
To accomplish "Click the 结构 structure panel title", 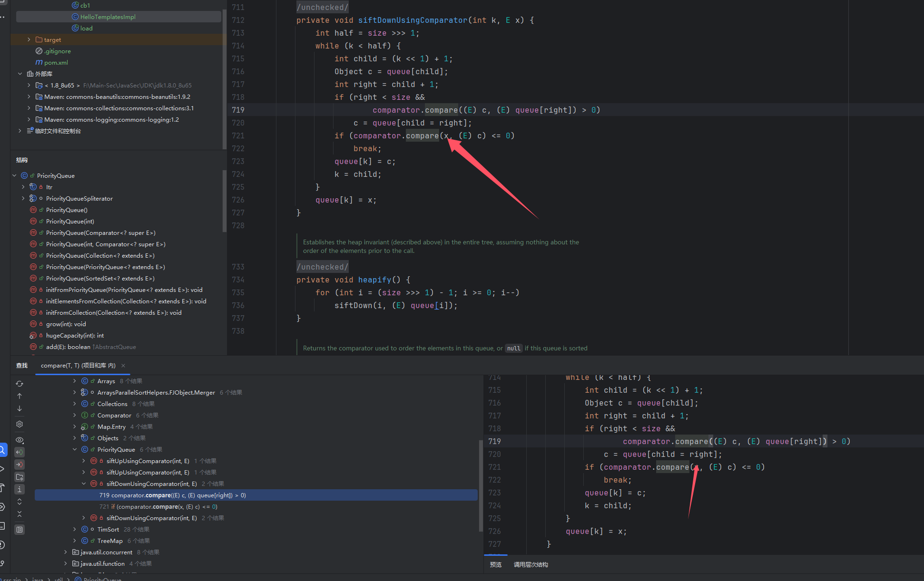I will [22, 160].
